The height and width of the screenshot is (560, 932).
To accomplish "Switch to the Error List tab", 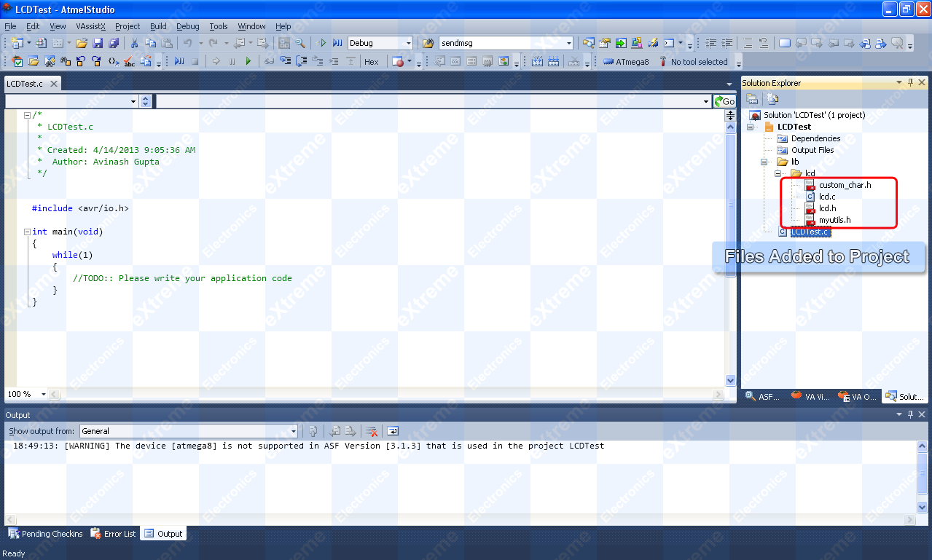I will coord(113,534).
